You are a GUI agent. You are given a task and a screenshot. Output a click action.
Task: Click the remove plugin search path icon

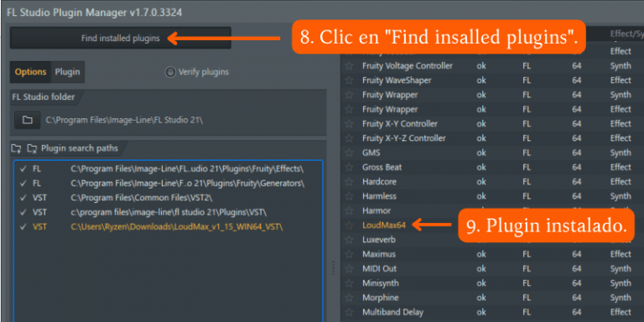click(x=32, y=148)
